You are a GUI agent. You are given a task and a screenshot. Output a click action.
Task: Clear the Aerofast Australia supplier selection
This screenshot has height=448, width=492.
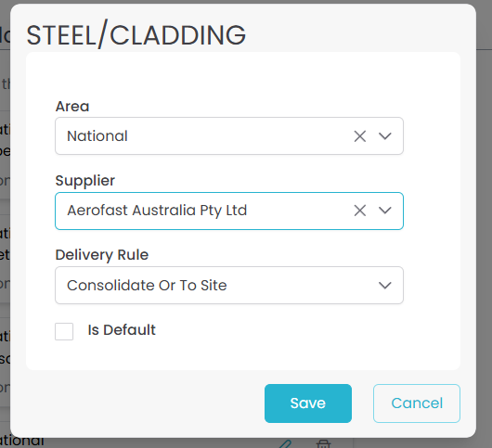click(x=359, y=211)
